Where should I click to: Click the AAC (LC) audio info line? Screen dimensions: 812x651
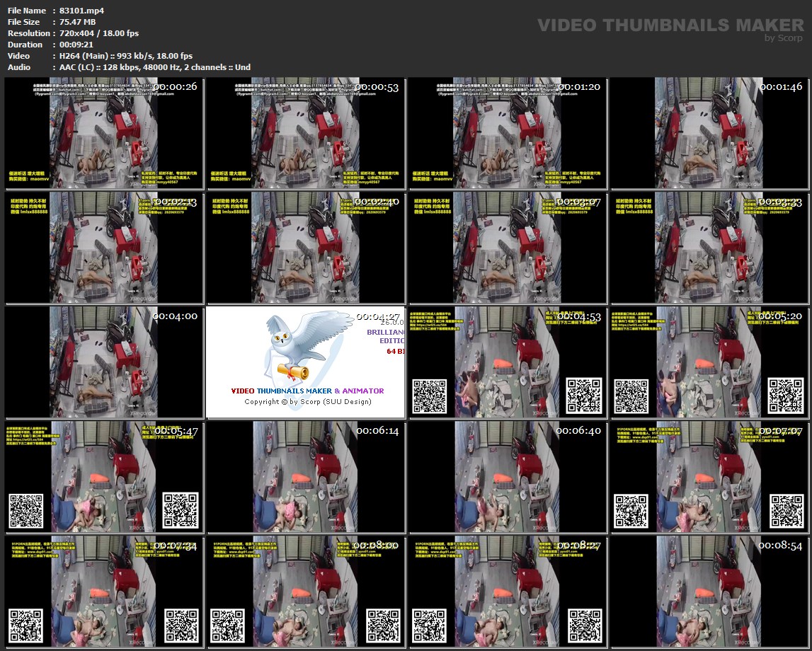click(x=155, y=67)
